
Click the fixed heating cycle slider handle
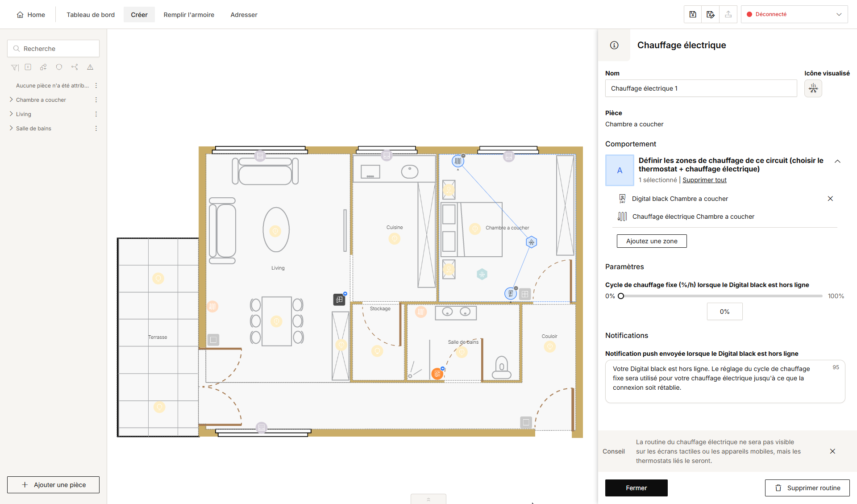(621, 296)
